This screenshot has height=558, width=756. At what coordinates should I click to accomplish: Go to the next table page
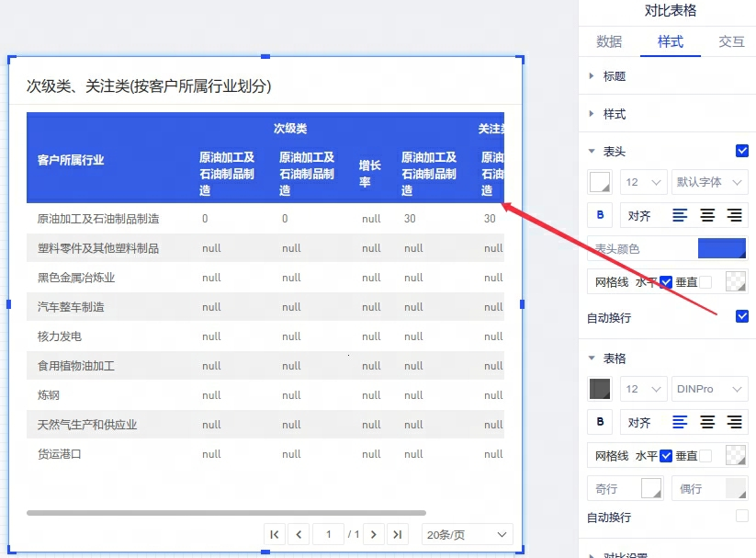coord(374,534)
